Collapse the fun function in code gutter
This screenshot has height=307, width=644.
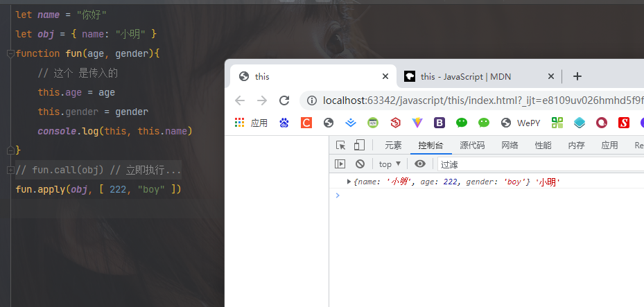coord(10,54)
